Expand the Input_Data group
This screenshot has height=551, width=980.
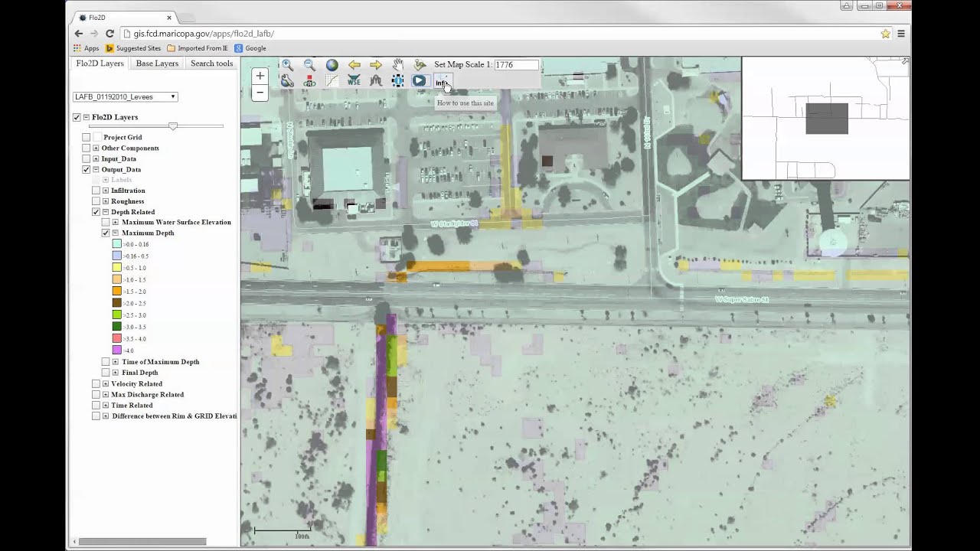point(96,159)
